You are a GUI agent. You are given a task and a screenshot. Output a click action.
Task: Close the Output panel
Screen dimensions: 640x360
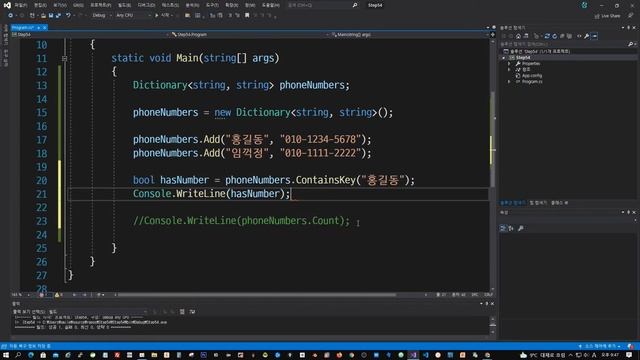492,304
